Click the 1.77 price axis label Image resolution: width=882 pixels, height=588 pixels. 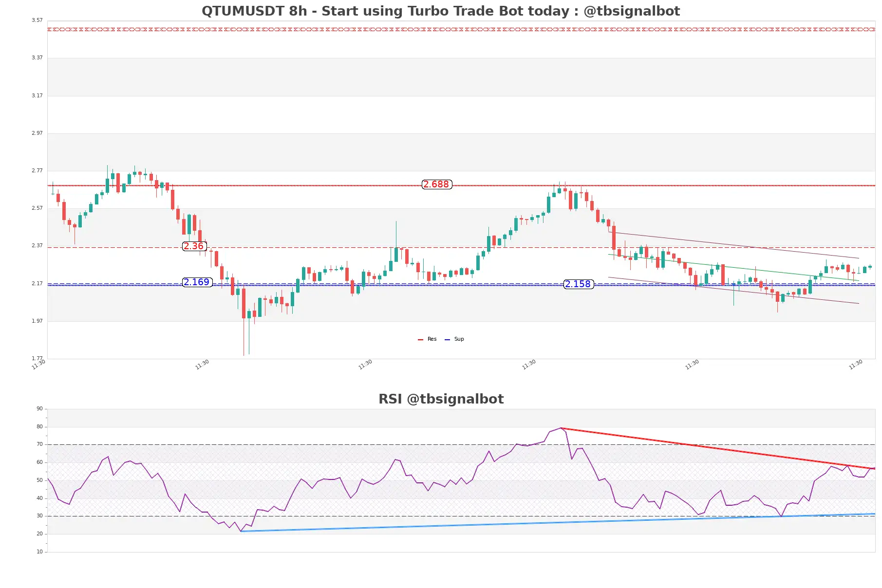(x=37, y=359)
